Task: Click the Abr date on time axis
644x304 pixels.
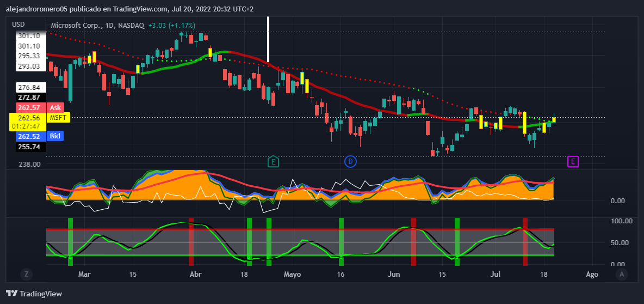Action: point(196,274)
